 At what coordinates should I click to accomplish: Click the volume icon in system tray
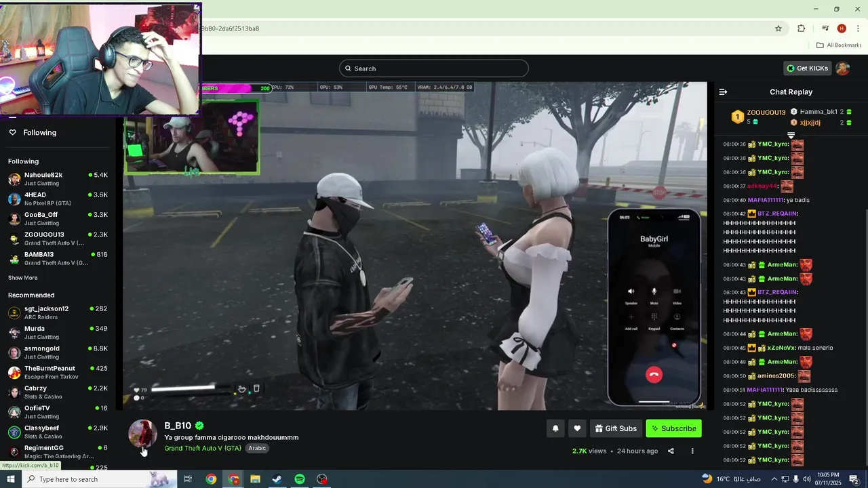[807, 479]
